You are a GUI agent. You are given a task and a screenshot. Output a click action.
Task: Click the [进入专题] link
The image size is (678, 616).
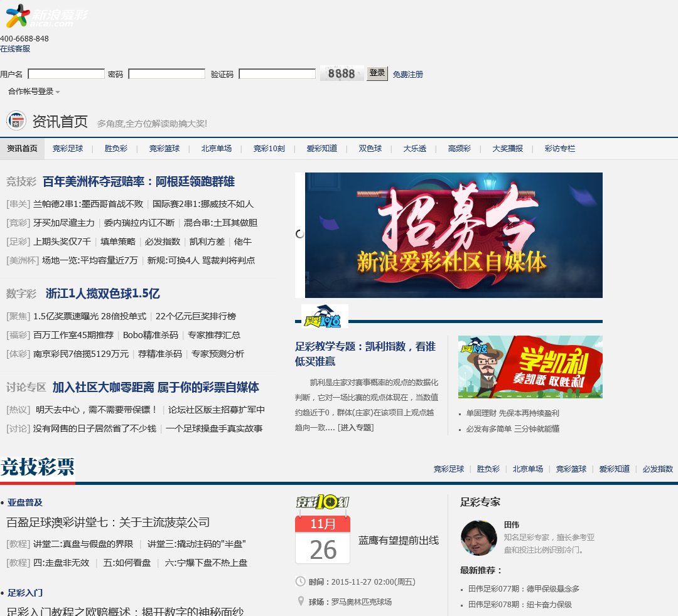[x=356, y=428]
